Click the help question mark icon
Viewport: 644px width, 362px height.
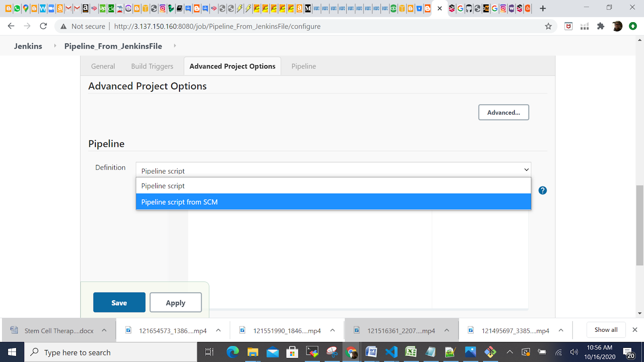543,190
